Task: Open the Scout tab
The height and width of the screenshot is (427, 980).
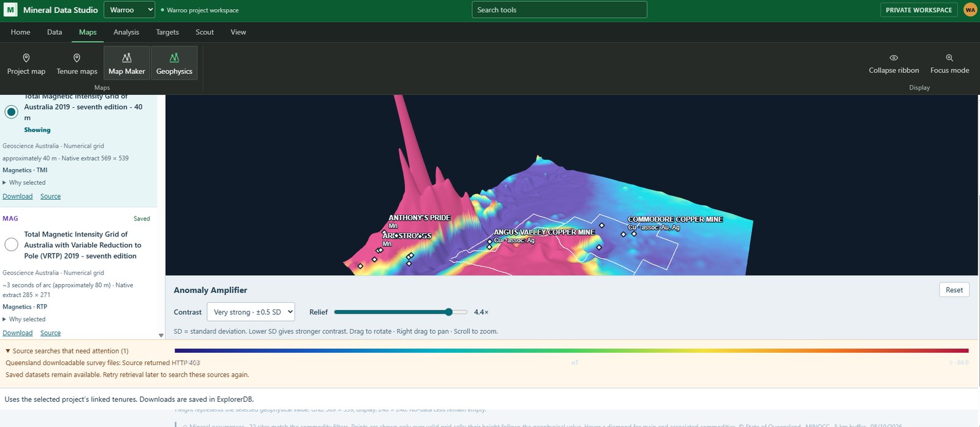Action: (205, 32)
